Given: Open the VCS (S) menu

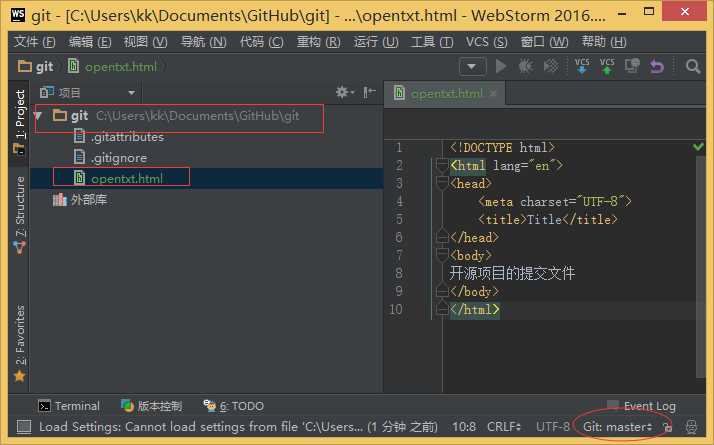Looking at the screenshot, I should 486,42.
